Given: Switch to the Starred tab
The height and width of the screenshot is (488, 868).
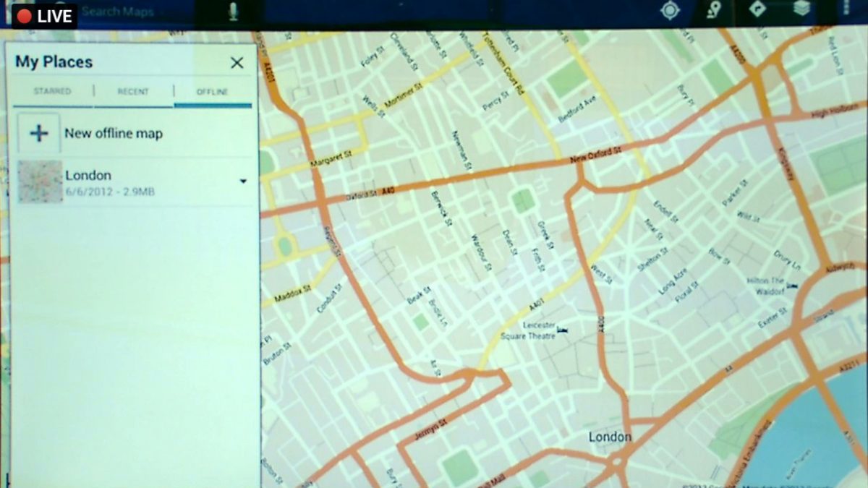Looking at the screenshot, I should (52, 92).
